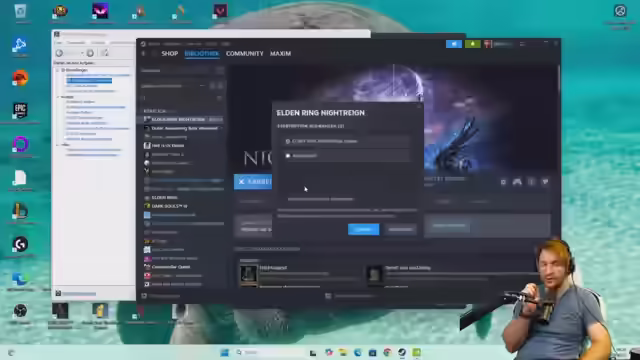640x360 pixels.
Task: Select the first launch option radio button
Action: coord(288,141)
